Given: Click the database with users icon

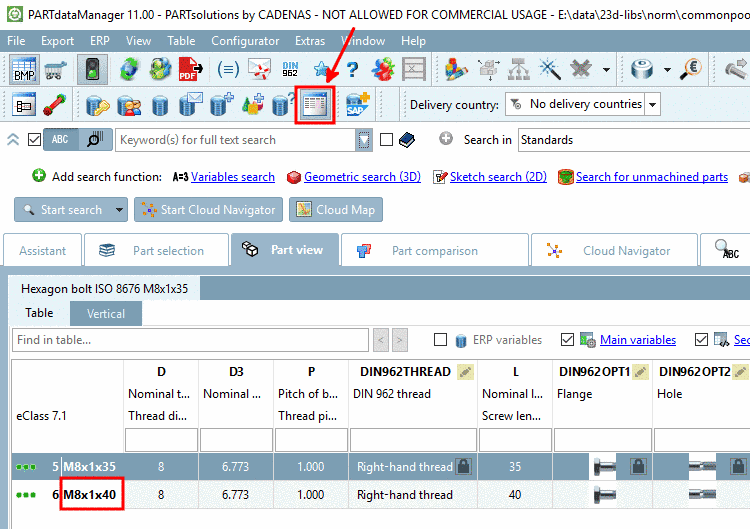Looking at the screenshot, I should pyautogui.click(x=129, y=105).
